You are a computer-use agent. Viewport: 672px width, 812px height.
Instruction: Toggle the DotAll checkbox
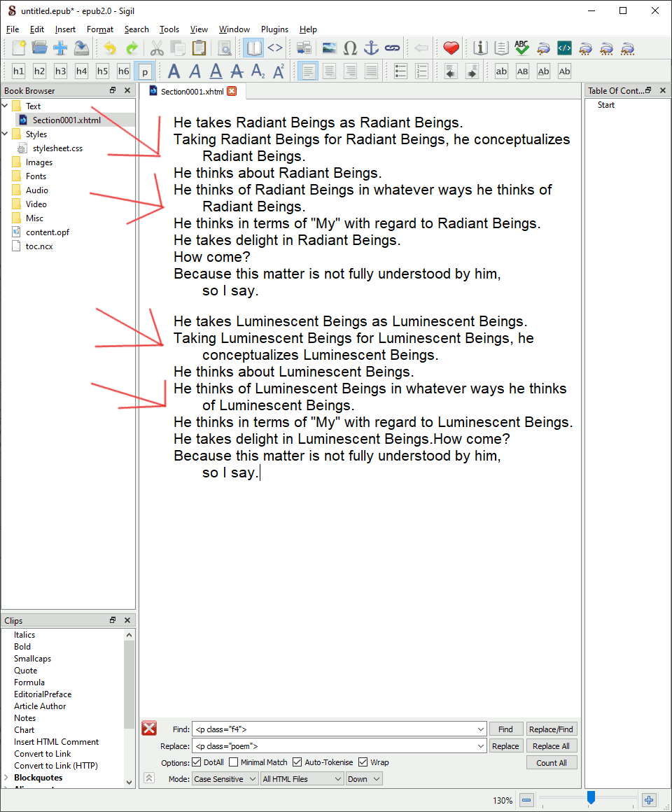(x=197, y=762)
